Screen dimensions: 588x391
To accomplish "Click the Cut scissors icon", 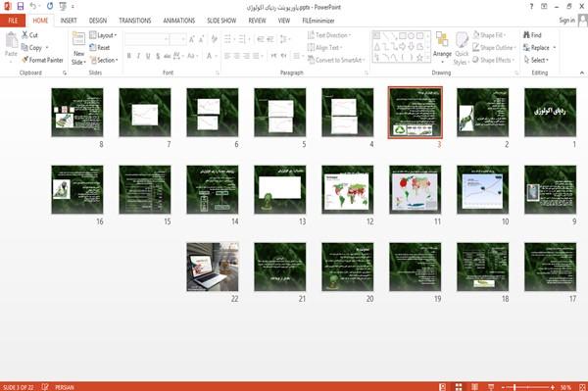I will [24, 35].
